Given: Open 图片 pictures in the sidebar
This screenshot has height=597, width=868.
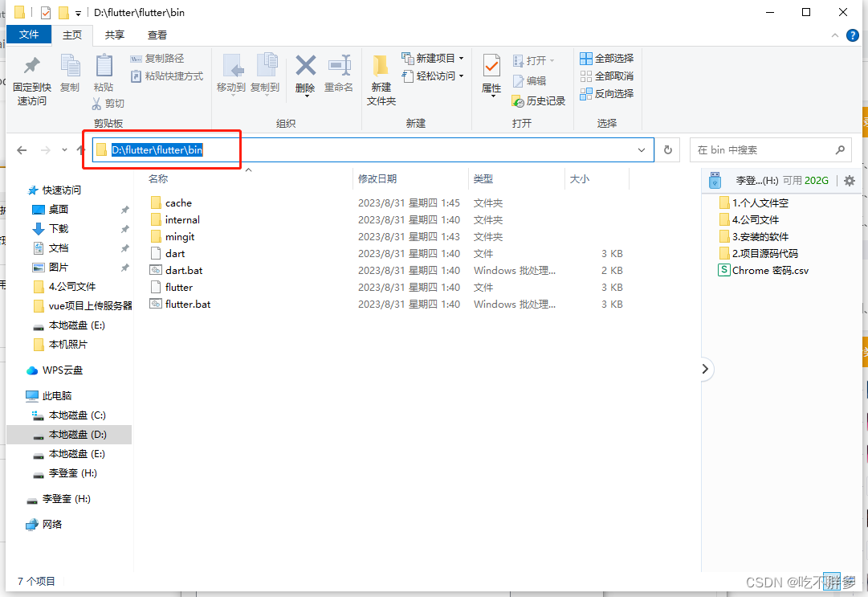Looking at the screenshot, I should (51, 268).
